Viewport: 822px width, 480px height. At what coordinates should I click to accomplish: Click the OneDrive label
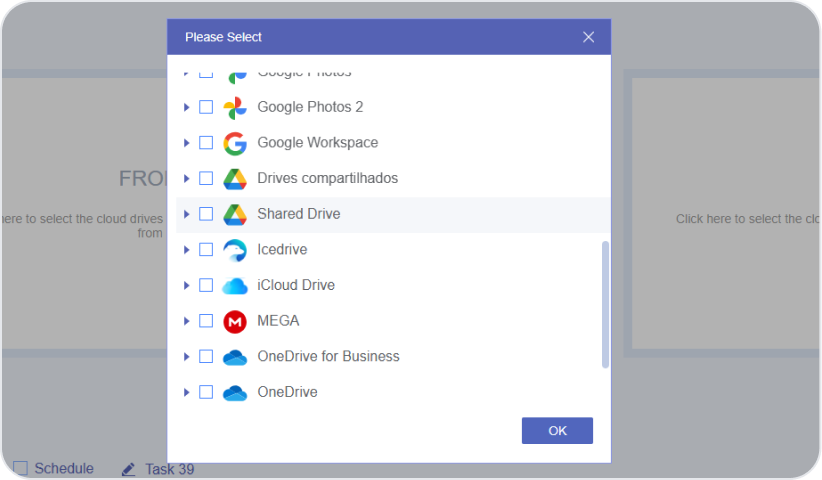point(287,392)
